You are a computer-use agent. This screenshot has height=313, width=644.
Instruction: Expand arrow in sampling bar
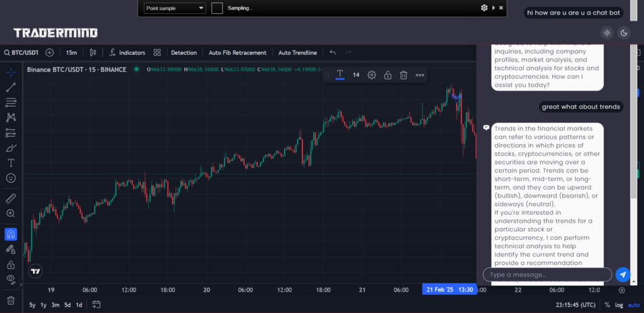point(493,8)
